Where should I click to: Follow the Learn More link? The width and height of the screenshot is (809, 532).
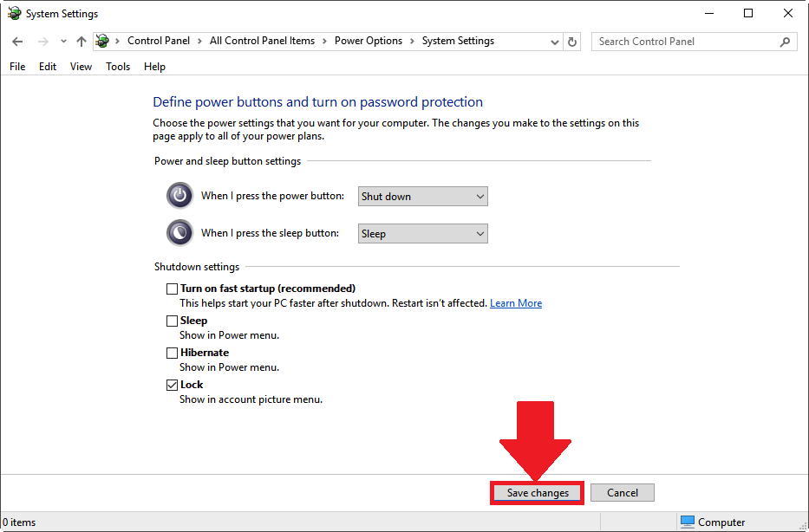point(516,303)
